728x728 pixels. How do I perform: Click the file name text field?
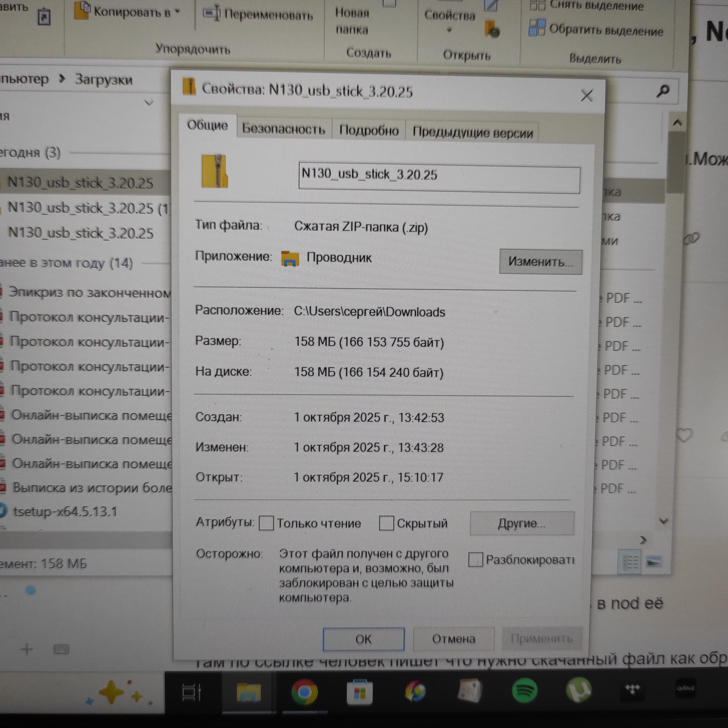[x=439, y=179]
